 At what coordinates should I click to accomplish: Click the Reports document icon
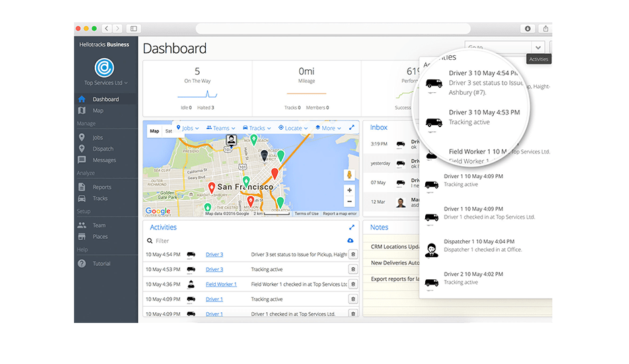pos(82,187)
